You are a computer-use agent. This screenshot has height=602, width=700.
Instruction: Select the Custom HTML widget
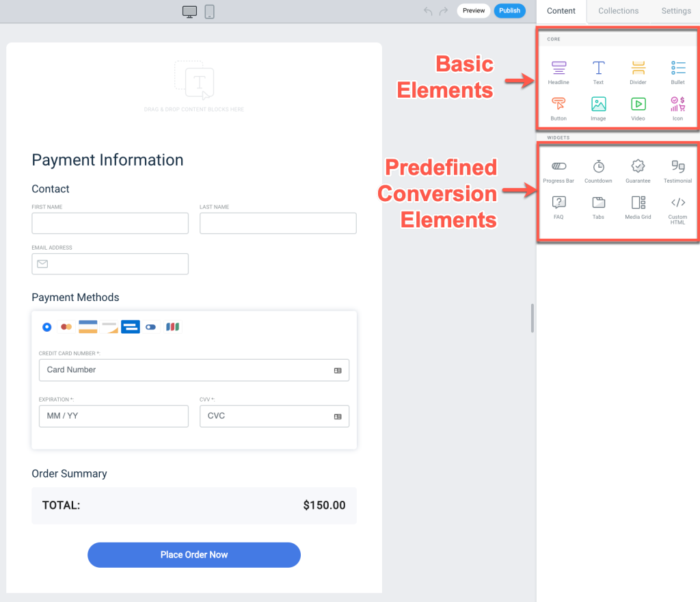[677, 204]
